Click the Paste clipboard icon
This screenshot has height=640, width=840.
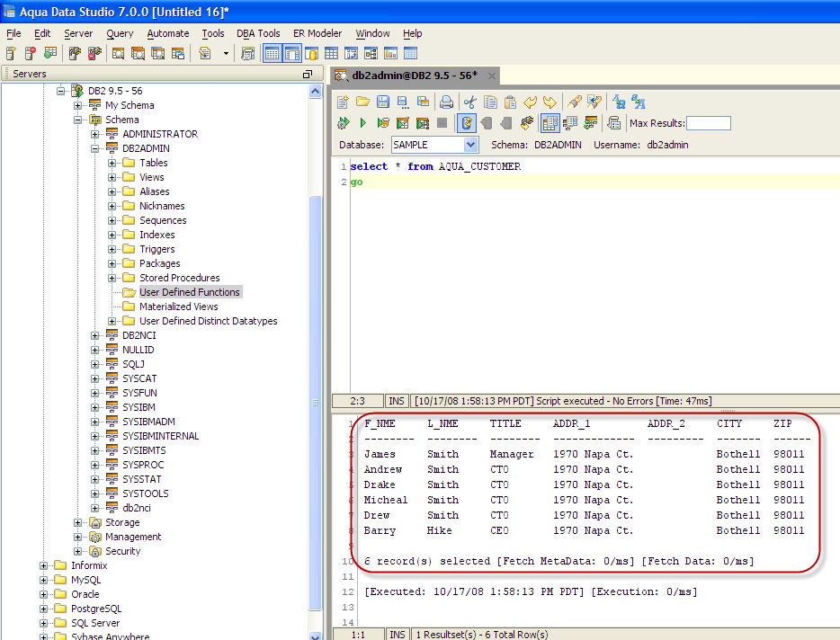click(x=510, y=102)
